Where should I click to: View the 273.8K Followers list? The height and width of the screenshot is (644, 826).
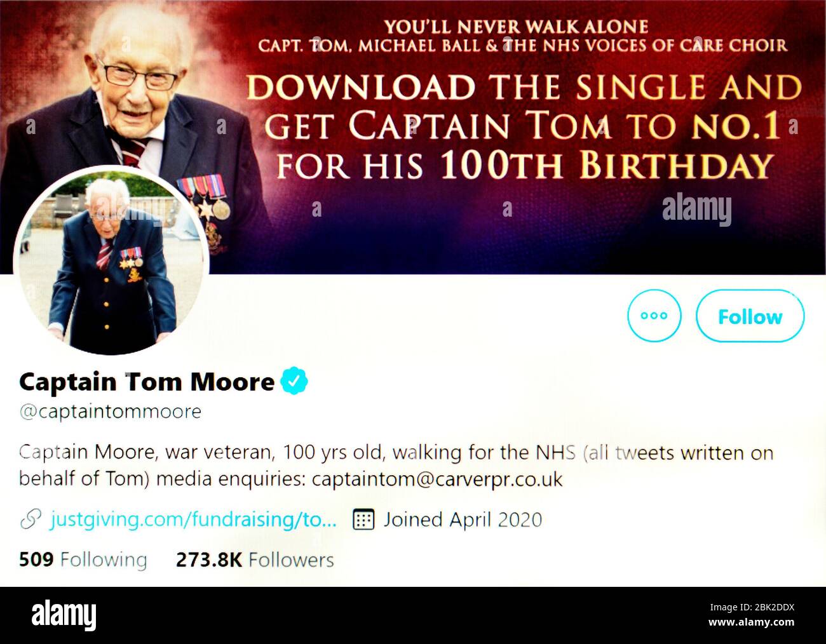pyautogui.click(x=255, y=560)
